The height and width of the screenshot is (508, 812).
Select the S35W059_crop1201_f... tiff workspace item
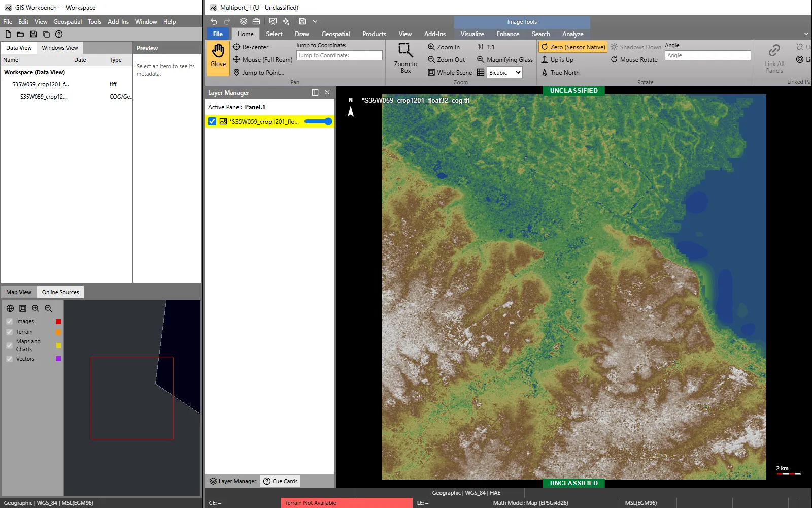coord(66,84)
